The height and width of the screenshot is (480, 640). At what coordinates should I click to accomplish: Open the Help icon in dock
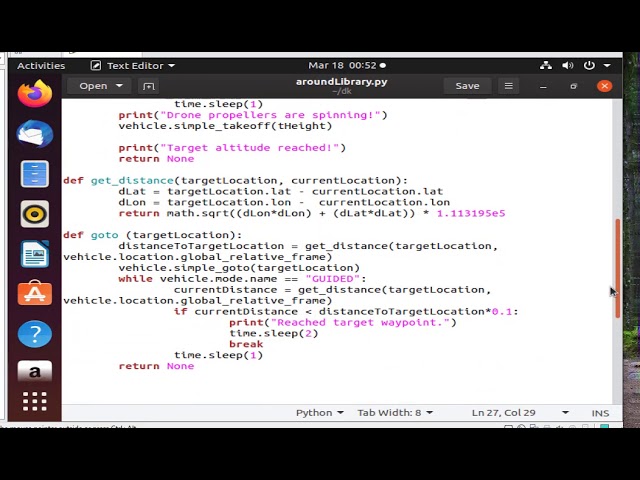(35, 334)
